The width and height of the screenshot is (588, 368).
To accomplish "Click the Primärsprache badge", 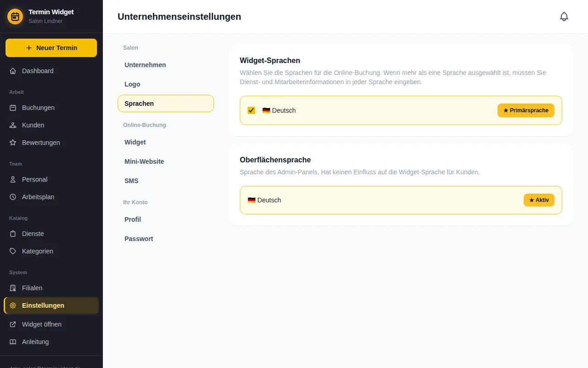I will pyautogui.click(x=526, y=110).
